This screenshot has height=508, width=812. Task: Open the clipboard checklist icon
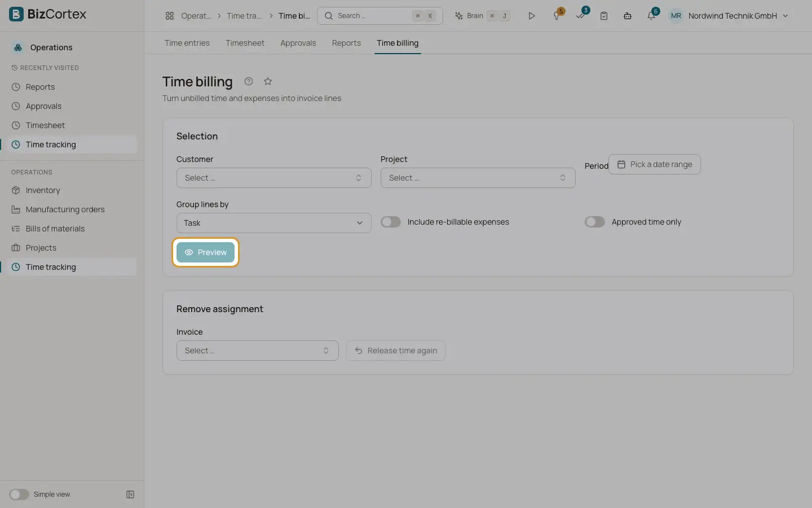pyautogui.click(x=604, y=16)
